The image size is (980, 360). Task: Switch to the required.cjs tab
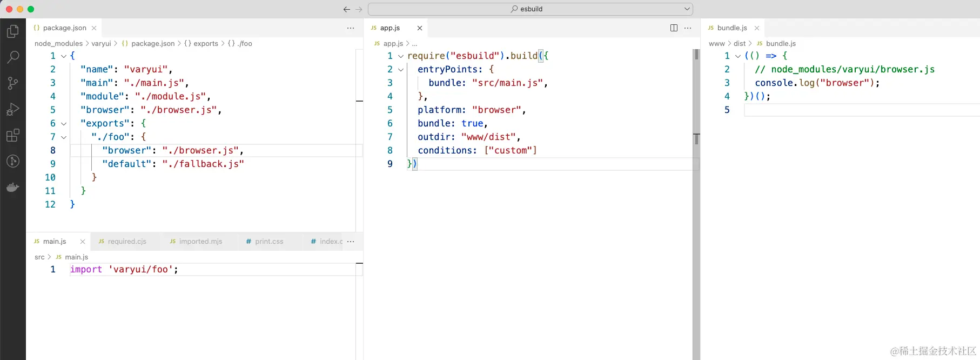tap(126, 242)
